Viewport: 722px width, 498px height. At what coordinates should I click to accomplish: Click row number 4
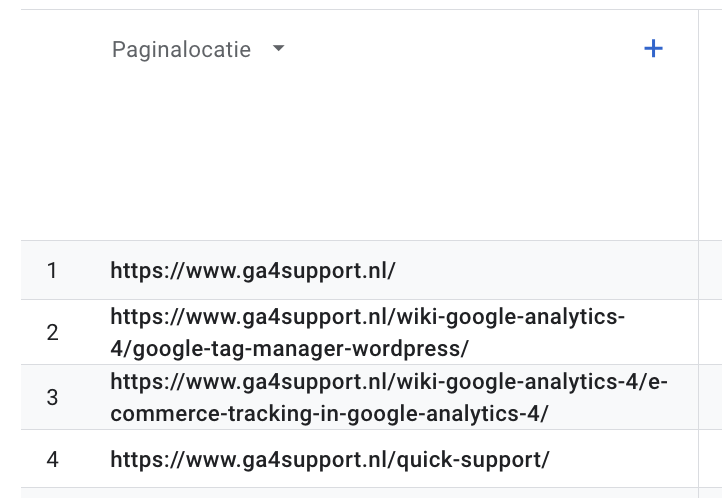click(x=52, y=460)
